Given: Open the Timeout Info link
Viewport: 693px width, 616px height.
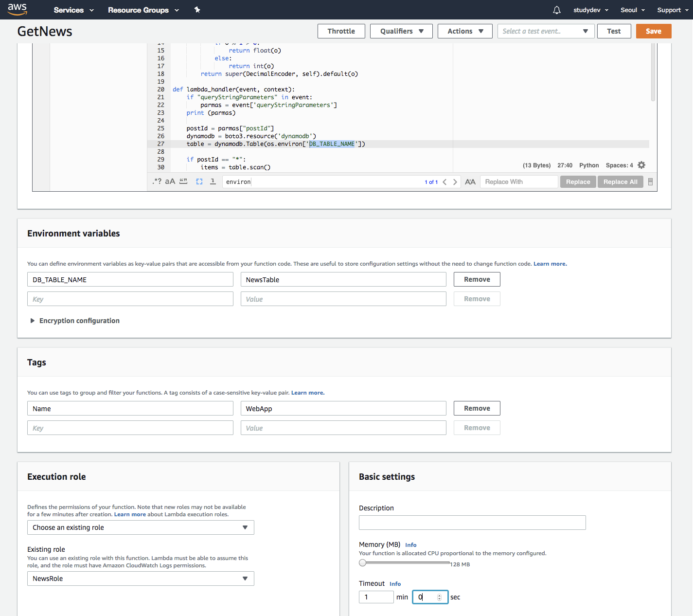Looking at the screenshot, I should 395,584.
